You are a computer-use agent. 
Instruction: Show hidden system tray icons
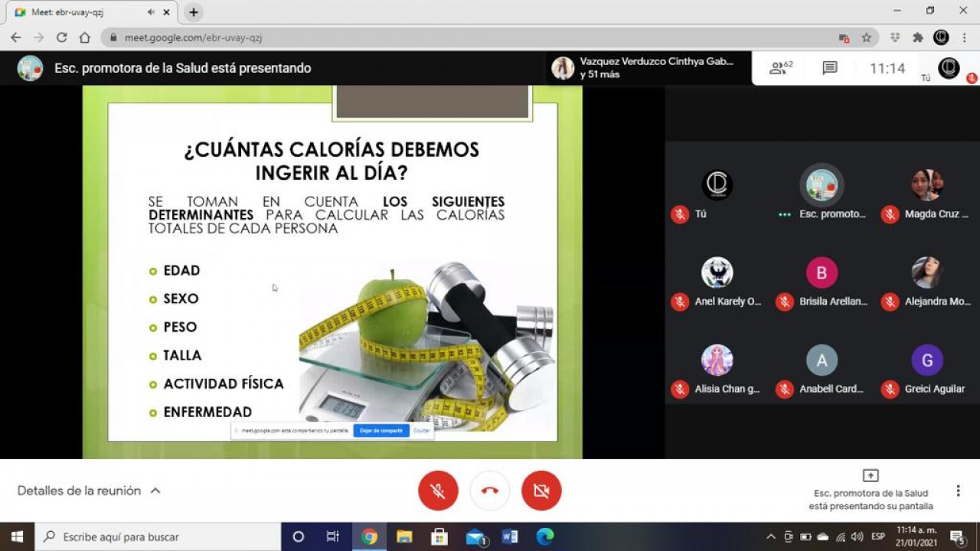[x=770, y=536]
